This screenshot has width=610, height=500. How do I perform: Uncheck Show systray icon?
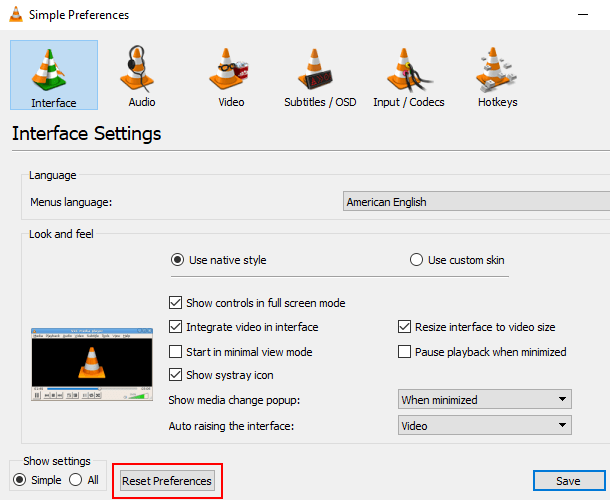pyautogui.click(x=177, y=376)
